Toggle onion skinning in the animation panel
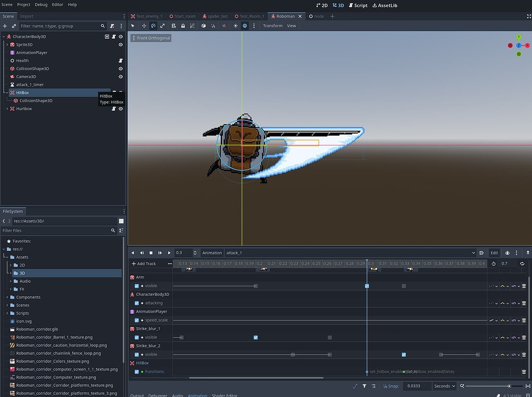This screenshot has height=397, width=532. (x=508, y=253)
